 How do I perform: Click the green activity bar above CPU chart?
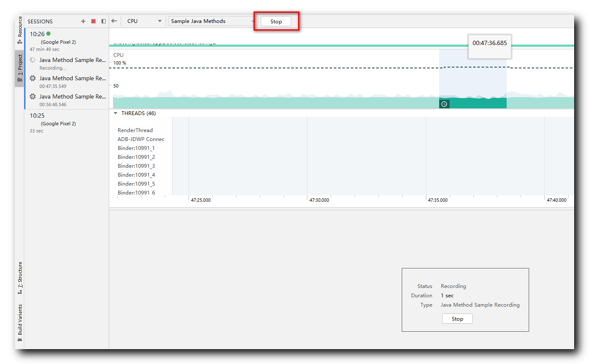click(341, 45)
